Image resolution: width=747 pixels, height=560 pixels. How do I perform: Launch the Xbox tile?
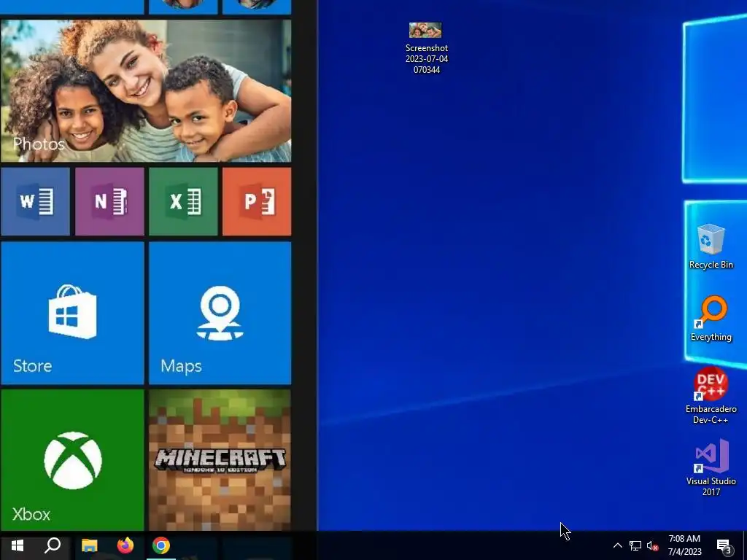pyautogui.click(x=72, y=460)
